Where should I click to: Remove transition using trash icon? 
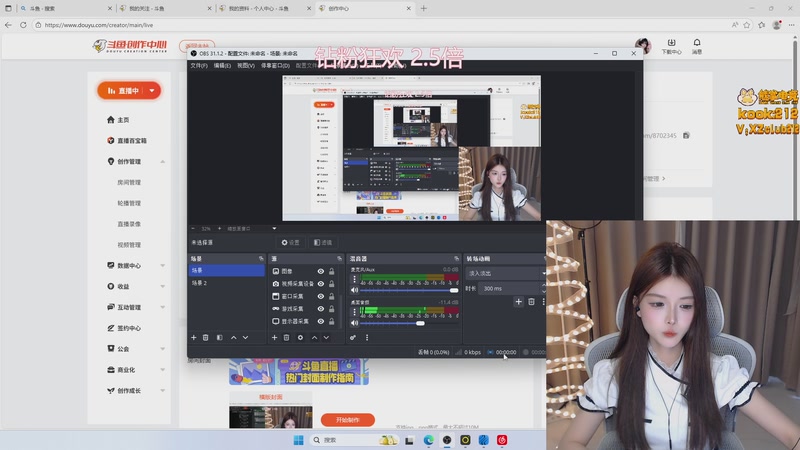[531, 302]
